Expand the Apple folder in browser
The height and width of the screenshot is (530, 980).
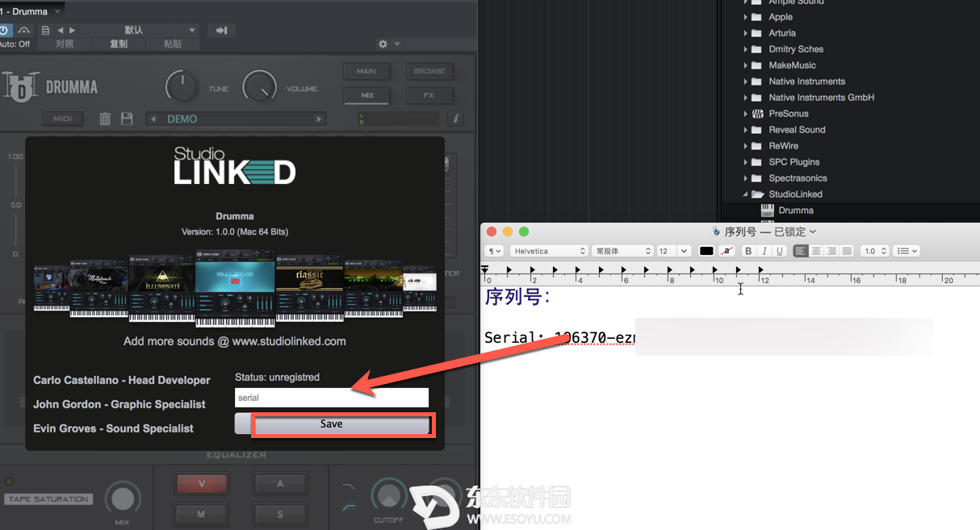tap(745, 17)
